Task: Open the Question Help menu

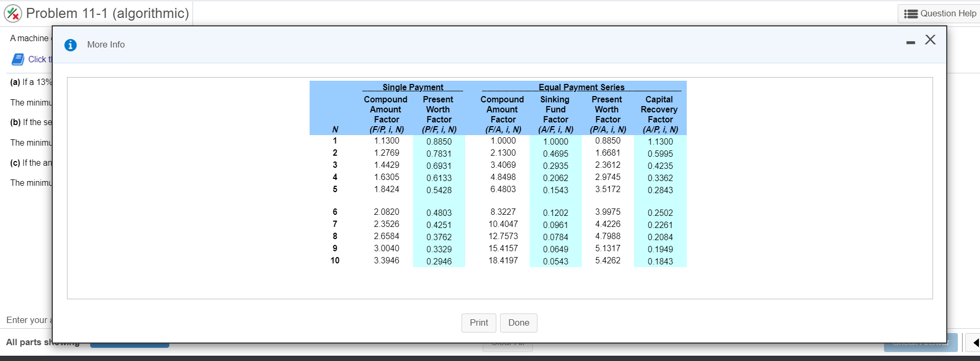Action: tap(939, 14)
